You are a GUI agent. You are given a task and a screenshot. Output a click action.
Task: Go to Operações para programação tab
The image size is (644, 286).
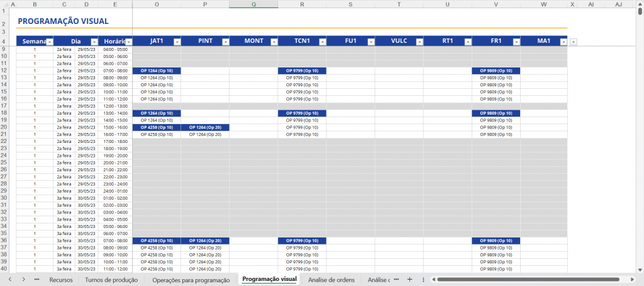191,279
